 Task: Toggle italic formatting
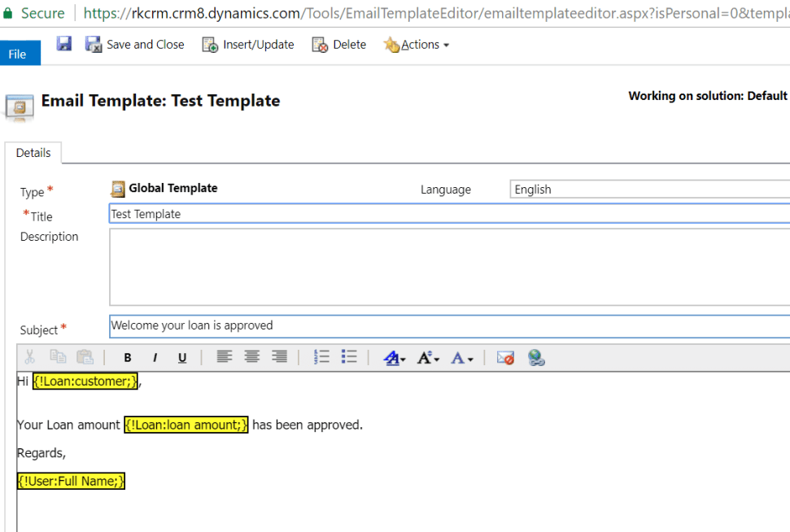[155, 358]
